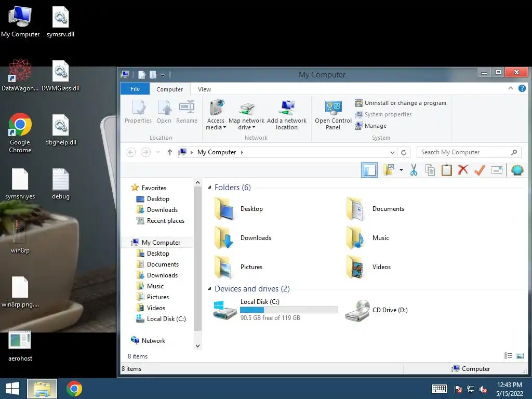The image size is (532, 399).
Task: Open Customize Quick Access Toolbar dropdown
Action: (163, 75)
